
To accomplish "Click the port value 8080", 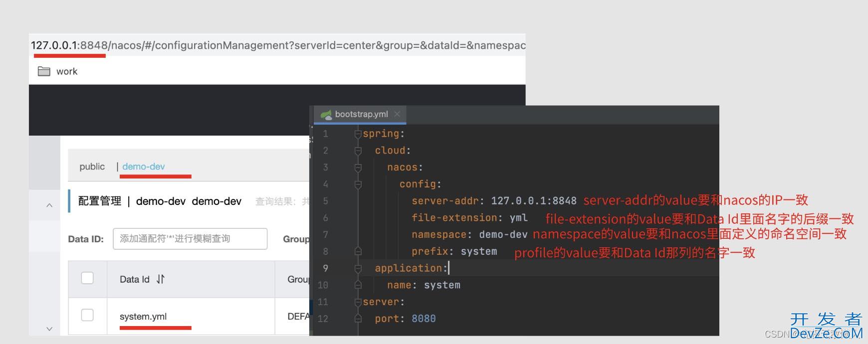I will tap(424, 319).
